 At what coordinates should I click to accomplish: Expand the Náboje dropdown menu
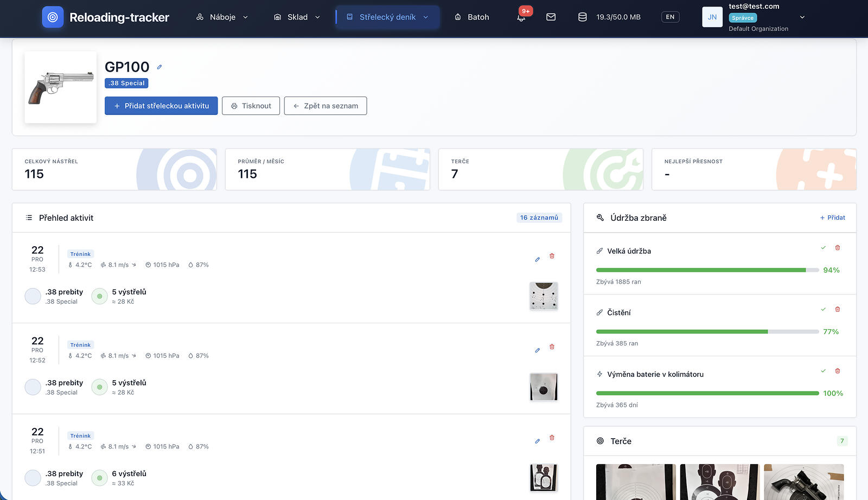tap(222, 17)
